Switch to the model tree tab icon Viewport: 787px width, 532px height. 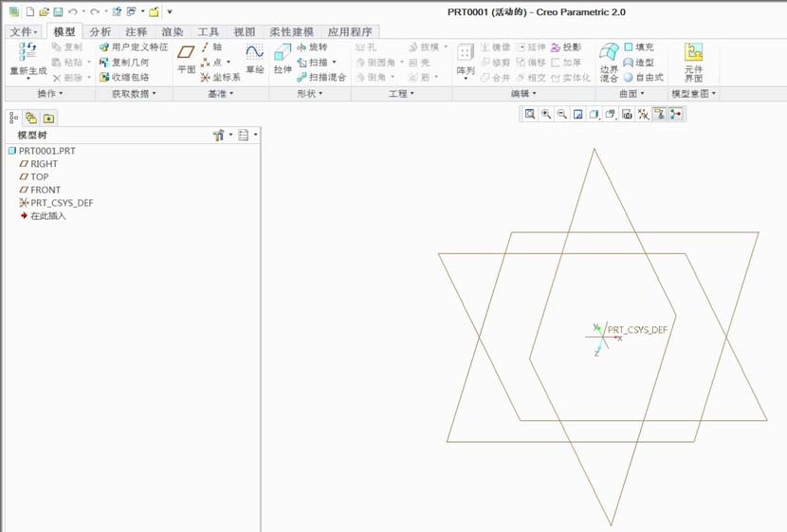tap(13, 118)
